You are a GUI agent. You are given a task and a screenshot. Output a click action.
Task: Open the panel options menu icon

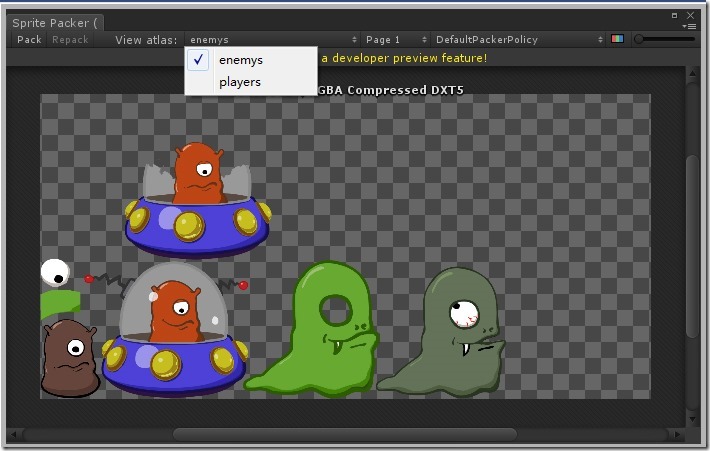coord(691,27)
